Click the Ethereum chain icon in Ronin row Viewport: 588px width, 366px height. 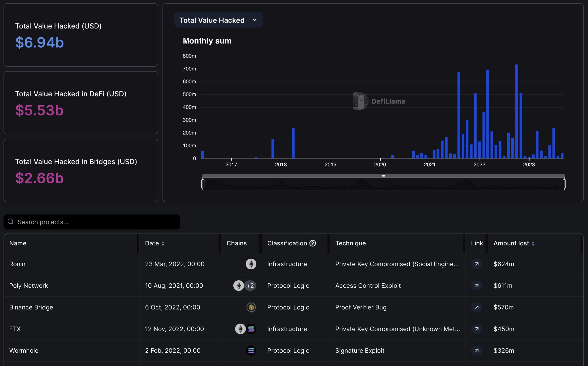coord(251,264)
